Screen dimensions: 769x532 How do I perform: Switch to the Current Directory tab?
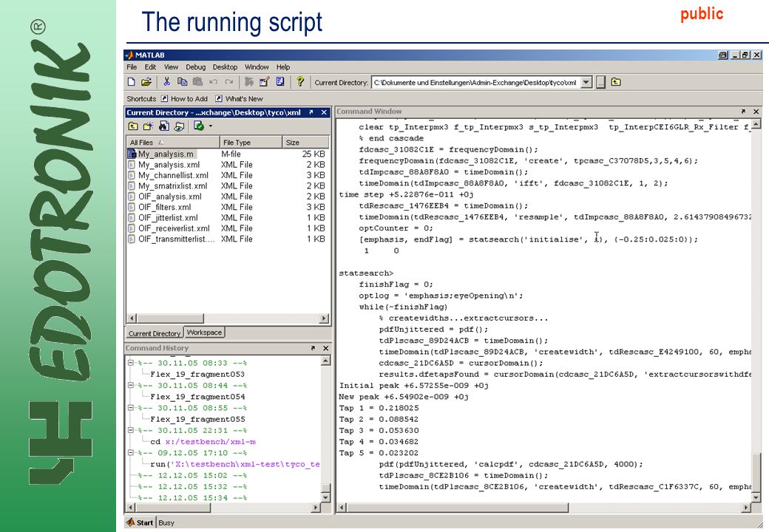[155, 333]
